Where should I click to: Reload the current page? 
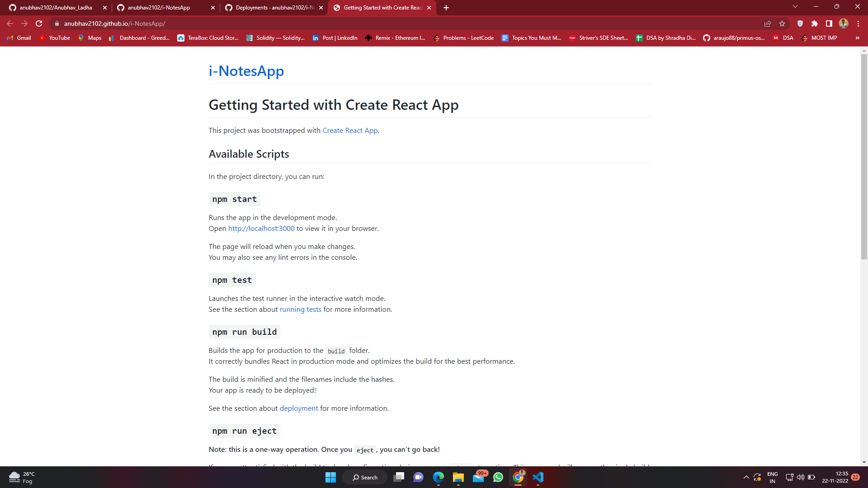(x=39, y=23)
